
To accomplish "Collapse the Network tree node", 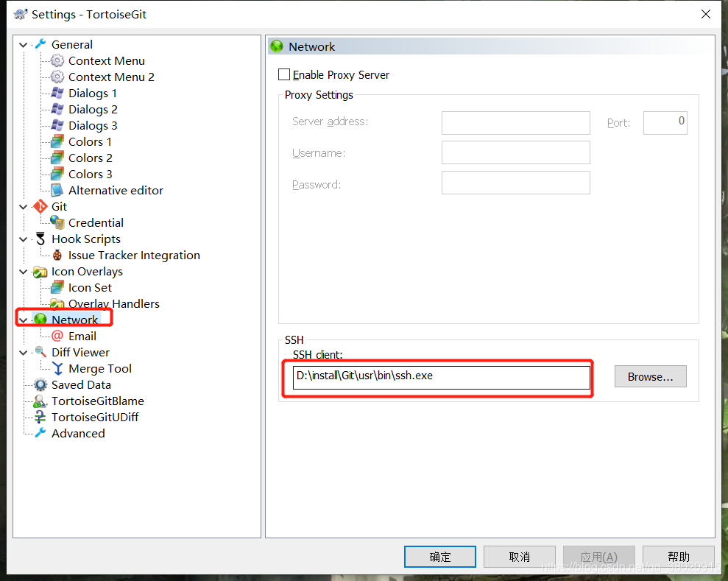I will 24,320.
